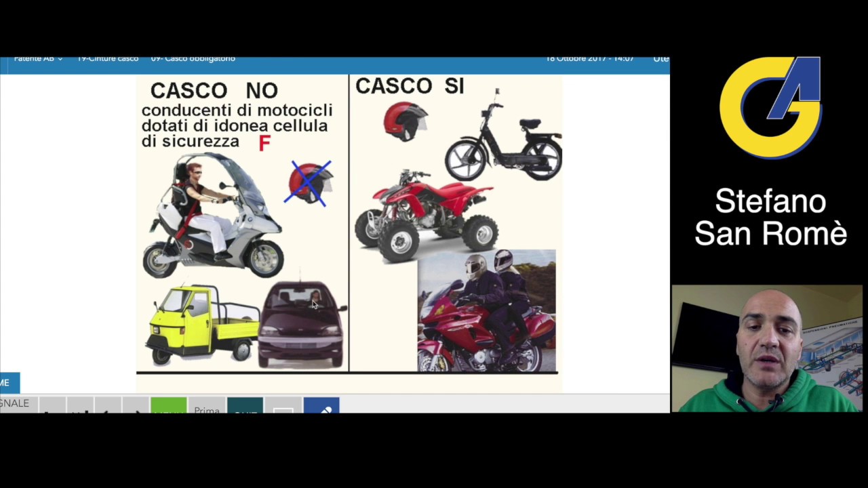
Task: Click the yellow three-wheel Ape truck image
Action: click(x=201, y=324)
